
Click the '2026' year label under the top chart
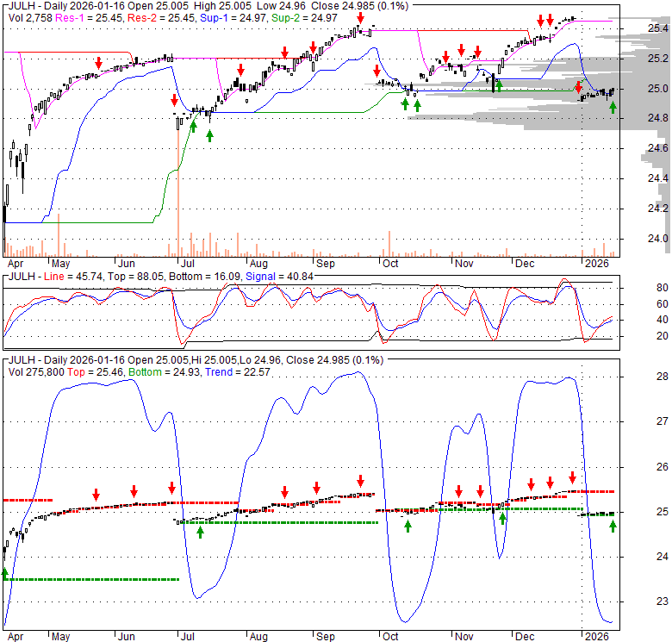point(596,263)
